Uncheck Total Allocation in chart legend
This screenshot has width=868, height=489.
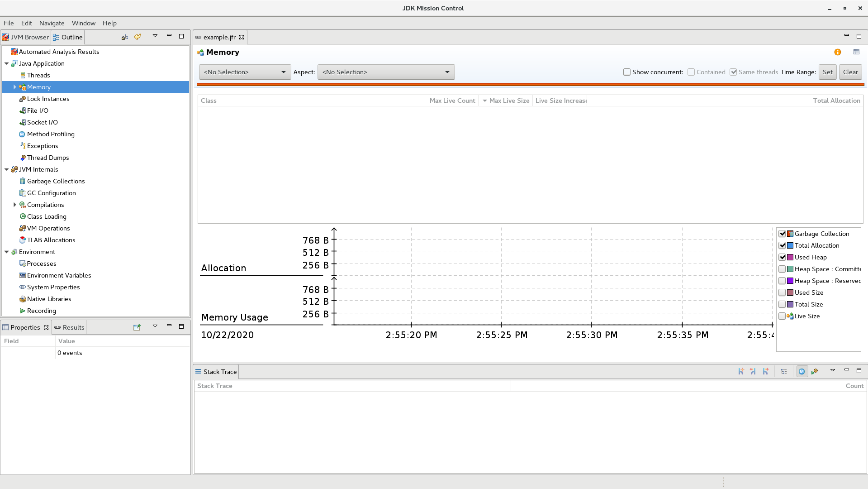pos(782,245)
